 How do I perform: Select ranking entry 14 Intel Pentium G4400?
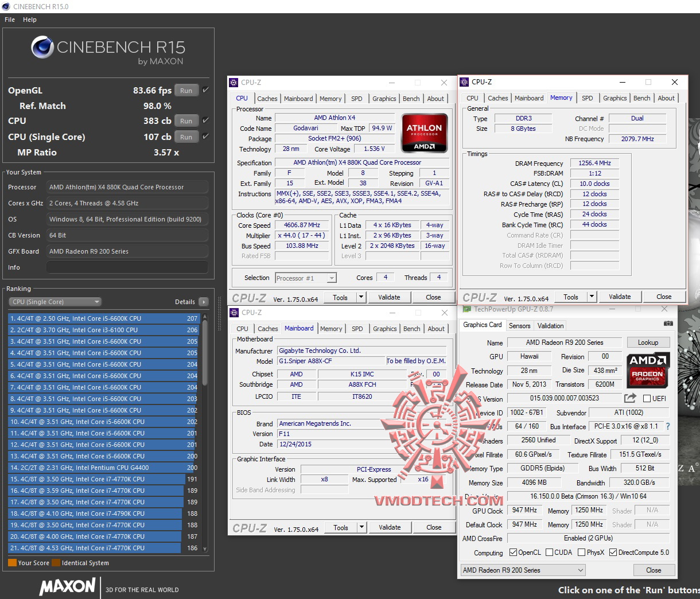coord(104,468)
